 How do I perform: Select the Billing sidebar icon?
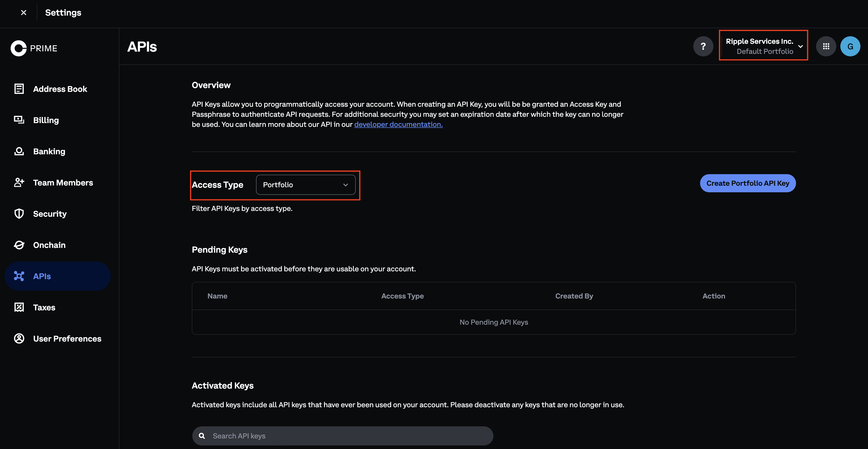(19, 120)
